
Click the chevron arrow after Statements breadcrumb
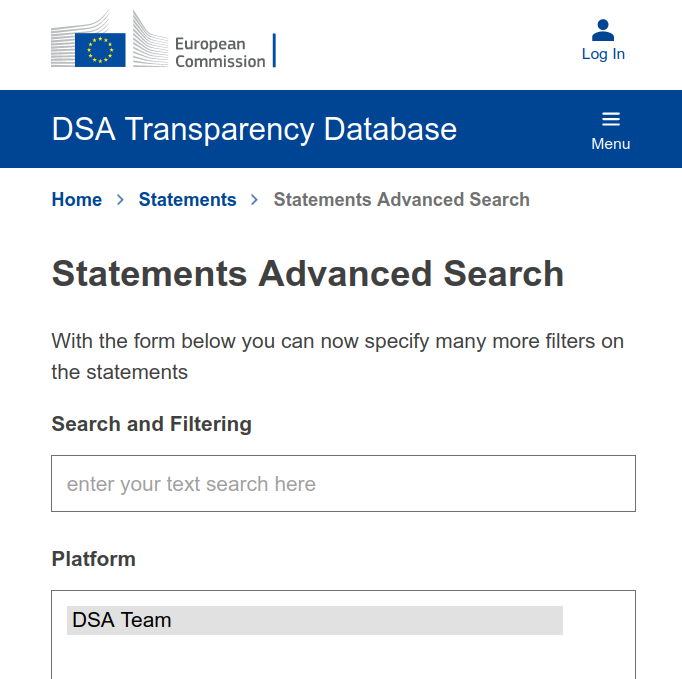coord(254,200)
